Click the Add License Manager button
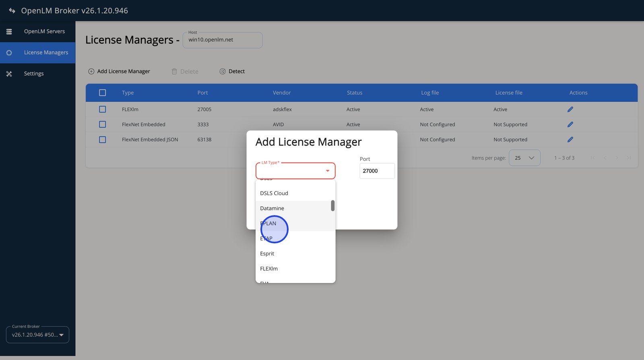Image resolution: width=644 pixels, height=360 pixels. click(x=119, y=72)
